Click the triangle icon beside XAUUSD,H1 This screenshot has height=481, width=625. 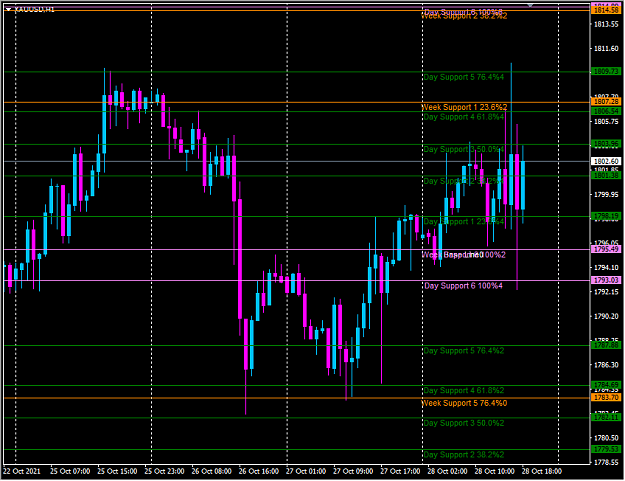pyautogui.click(x=8, y=9)
